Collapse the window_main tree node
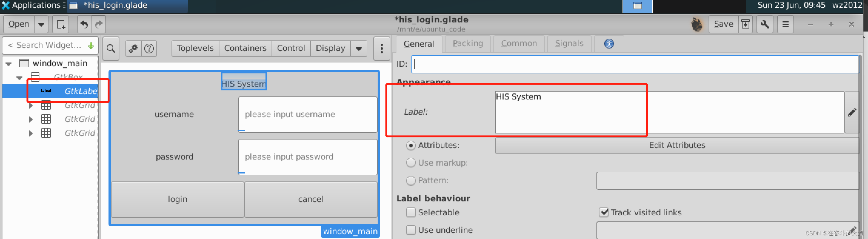The height and width of the screenshot is (239, 868). point(9,63)
